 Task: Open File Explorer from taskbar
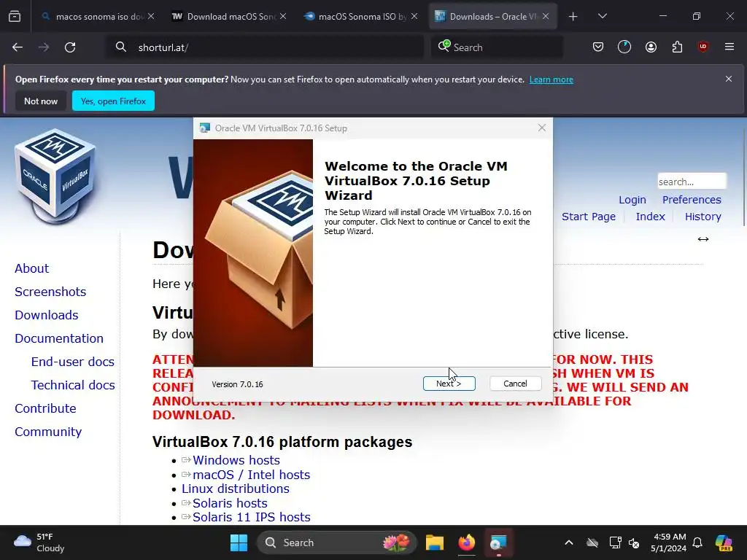435,542
